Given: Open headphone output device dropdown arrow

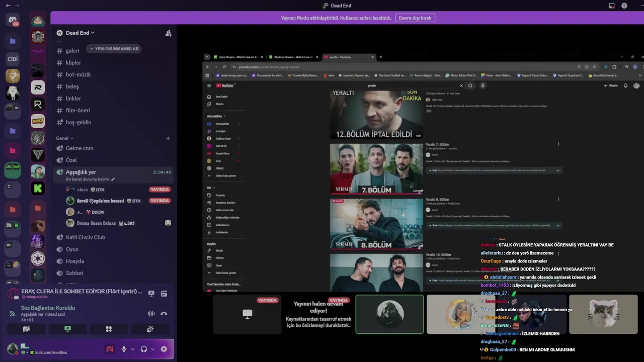Looking at the screenshot, I should pos(152,349).
